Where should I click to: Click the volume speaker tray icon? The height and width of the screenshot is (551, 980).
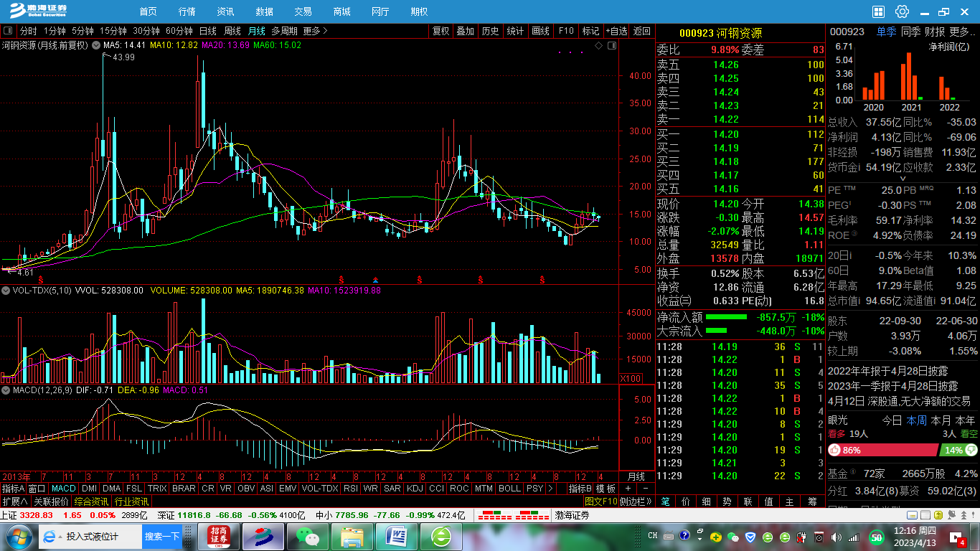click(x=836, y=537)
